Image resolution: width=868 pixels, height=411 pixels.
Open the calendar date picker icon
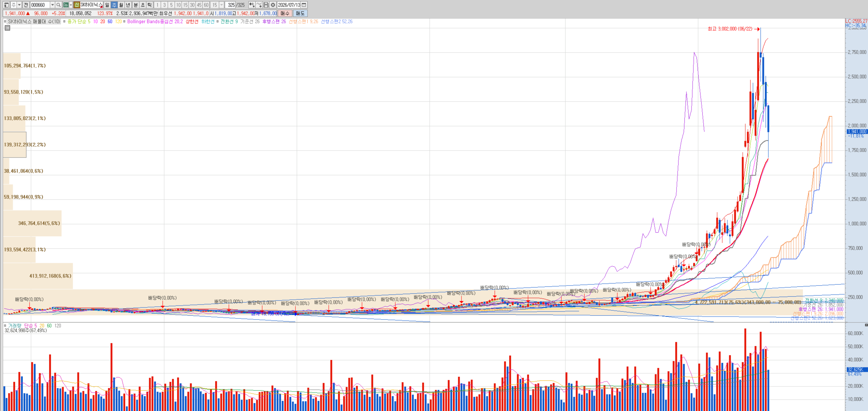pyautogui.click(x=304, y=5)
